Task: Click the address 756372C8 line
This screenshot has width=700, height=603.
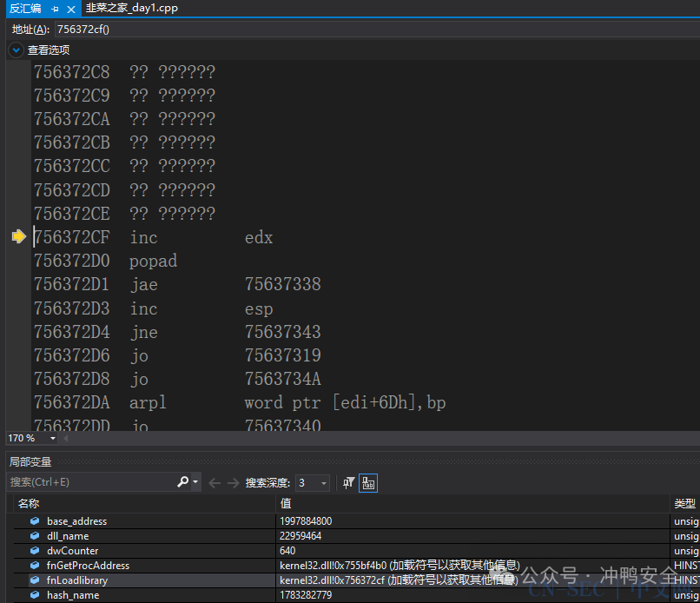Action: (124, 72)
